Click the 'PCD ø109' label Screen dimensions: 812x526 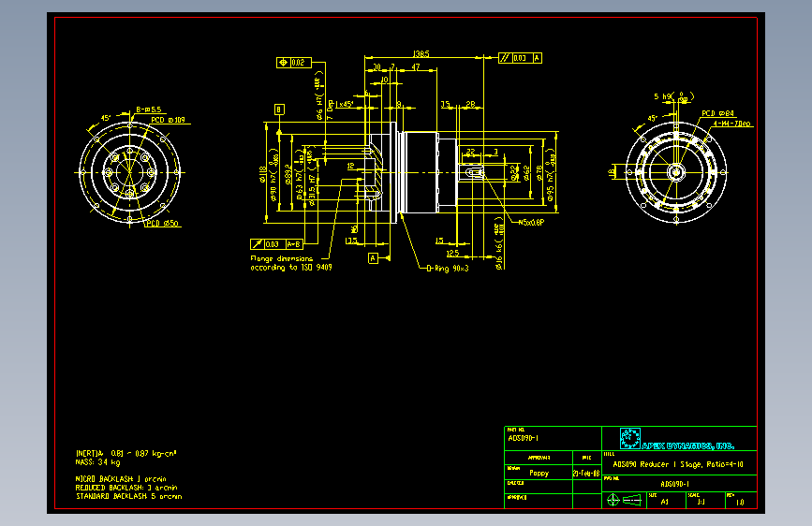coord(168,120)
